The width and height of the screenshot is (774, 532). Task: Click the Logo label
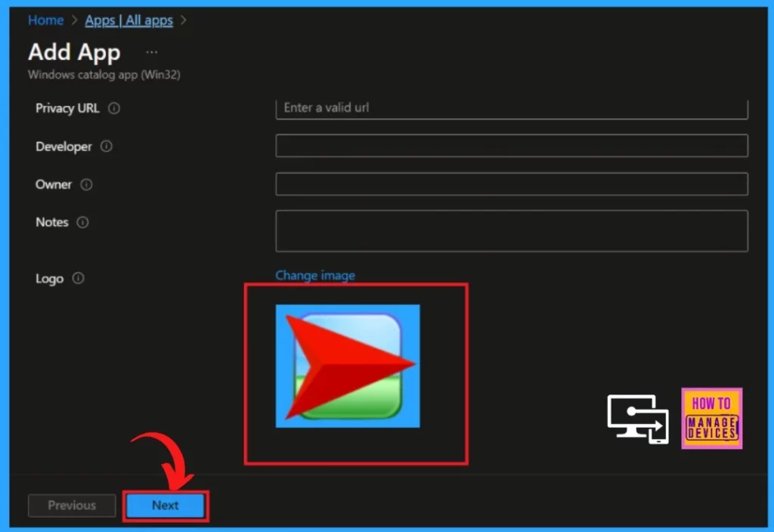point(49,278)
